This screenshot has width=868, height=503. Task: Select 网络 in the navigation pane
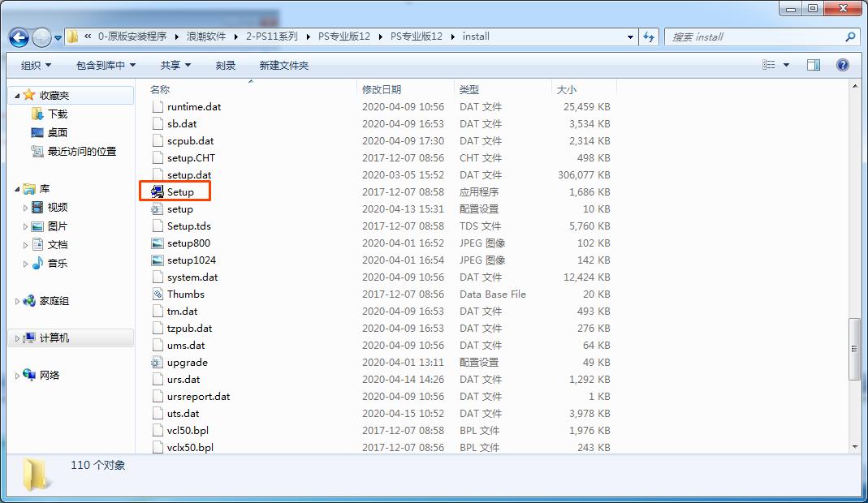[50, 375]
